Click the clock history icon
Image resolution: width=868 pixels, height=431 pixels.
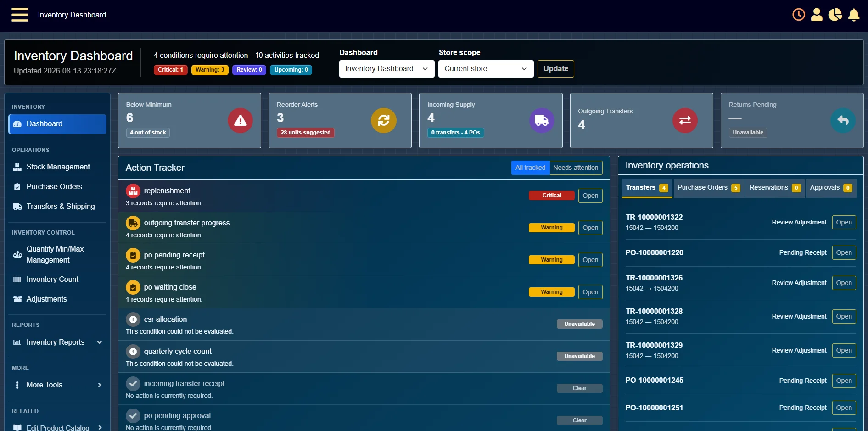(x=799, y=15)
